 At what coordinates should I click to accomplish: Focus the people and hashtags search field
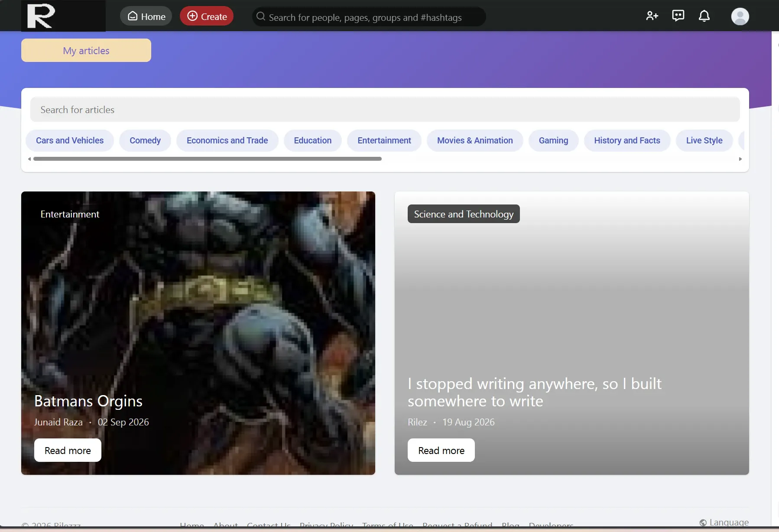coord(369,17)
